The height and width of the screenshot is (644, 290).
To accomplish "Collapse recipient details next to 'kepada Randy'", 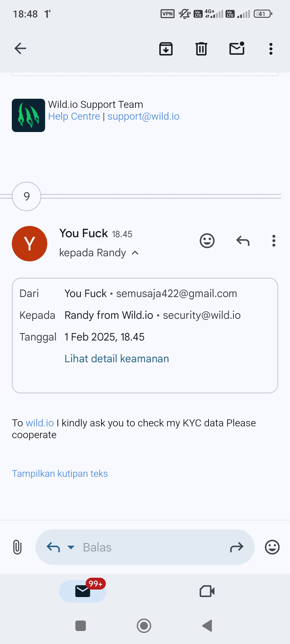I will pyautogui.click(x=135, y=253).
